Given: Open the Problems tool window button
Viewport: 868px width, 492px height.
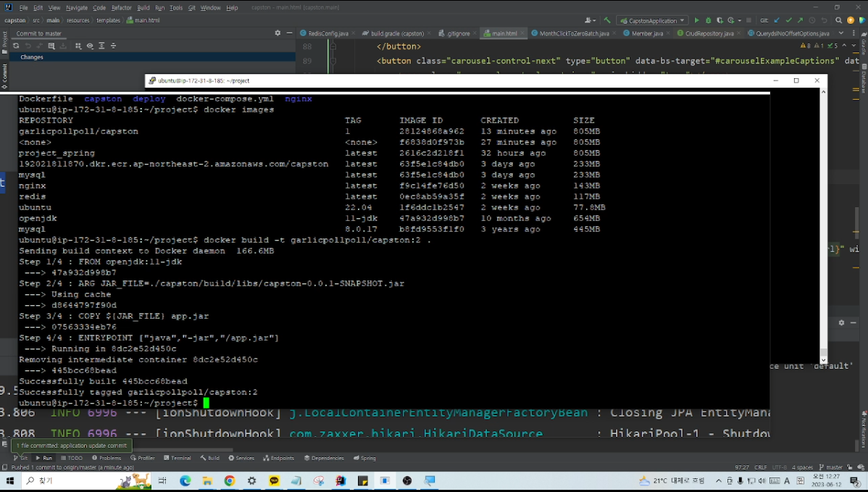Looking at the screenshot, I should pos(107,458).
